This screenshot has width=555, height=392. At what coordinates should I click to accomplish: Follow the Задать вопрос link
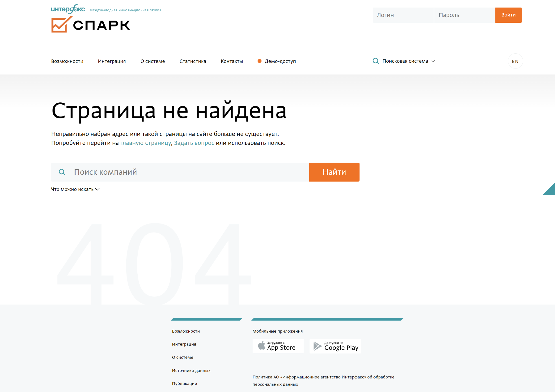coord(194,143)
